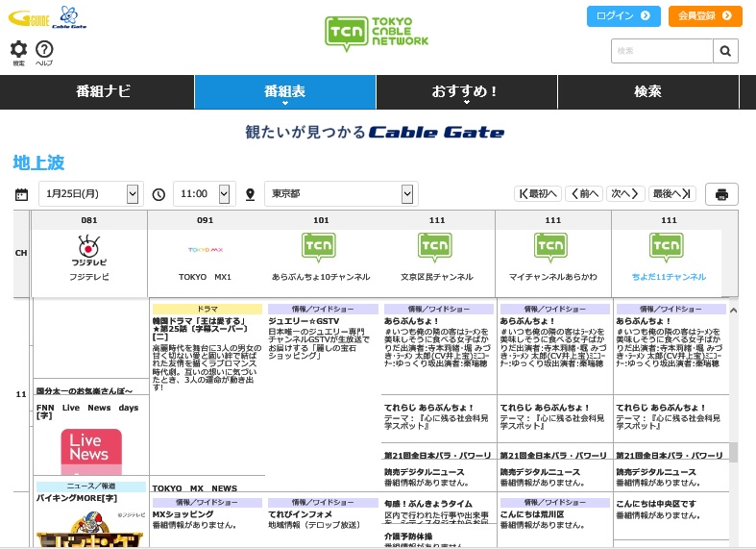Open バイキングMORE[字] program title
756x549 pixels.
tap(77, 498)
